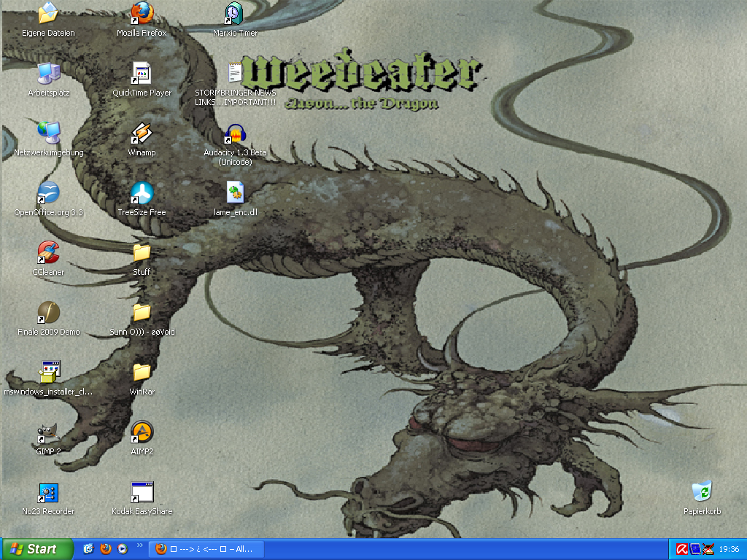This screenshot has width=747, height=560.
Task: Select the AIMP2 shortcut
Action: point(142,432)
